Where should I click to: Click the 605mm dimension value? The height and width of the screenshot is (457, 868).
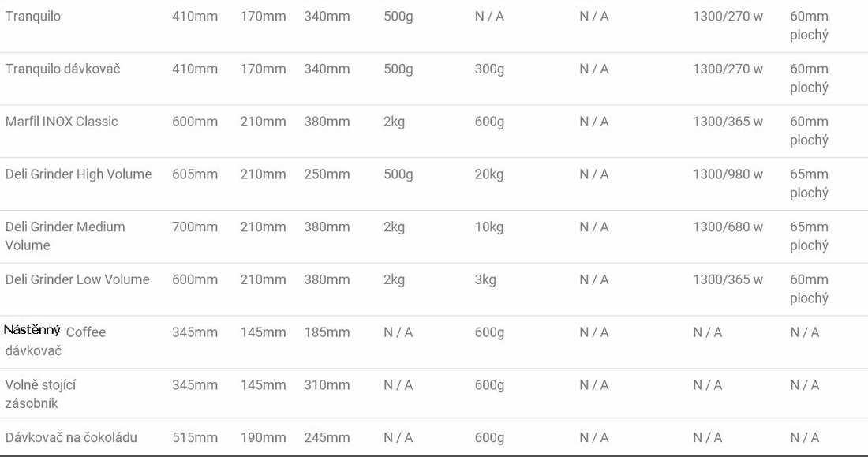point(195,174)
